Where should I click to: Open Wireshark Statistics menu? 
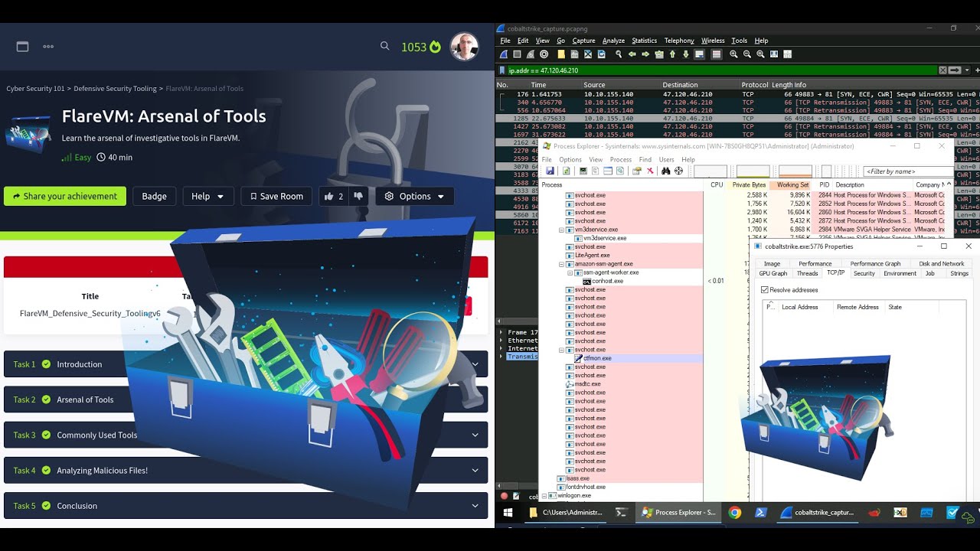point(644,41)
